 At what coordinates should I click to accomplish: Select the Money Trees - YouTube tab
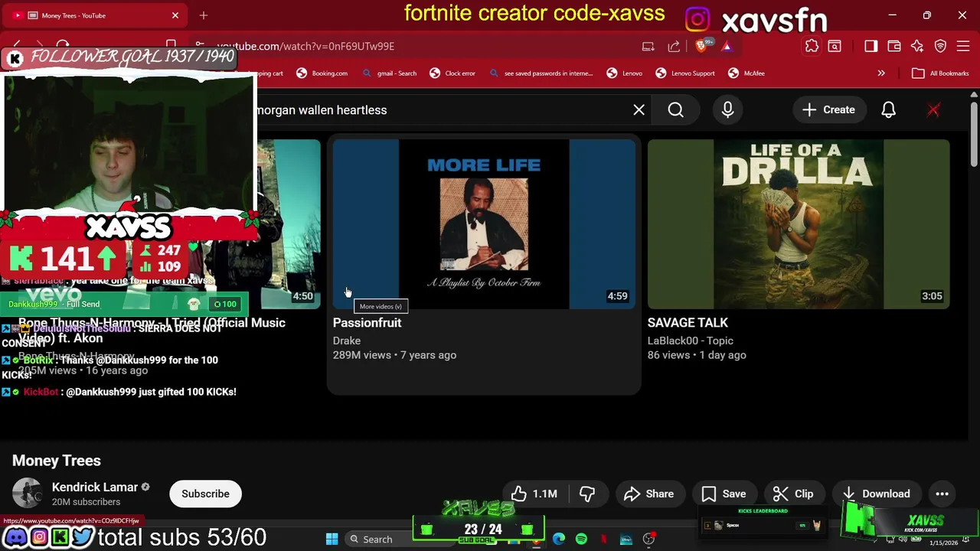pyautogui.click(x=96, y=15)
